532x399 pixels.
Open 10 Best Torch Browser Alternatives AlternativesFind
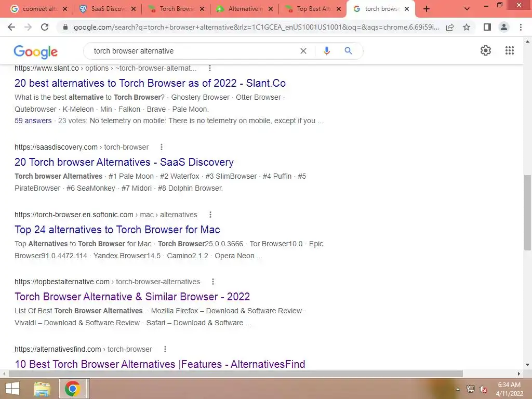[160, 364]
